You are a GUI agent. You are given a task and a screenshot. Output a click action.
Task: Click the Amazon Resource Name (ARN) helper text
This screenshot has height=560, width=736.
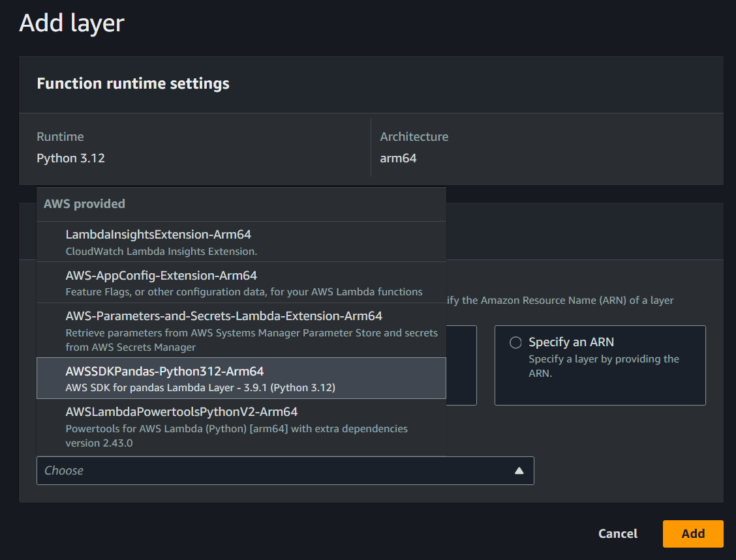[560, 300]
